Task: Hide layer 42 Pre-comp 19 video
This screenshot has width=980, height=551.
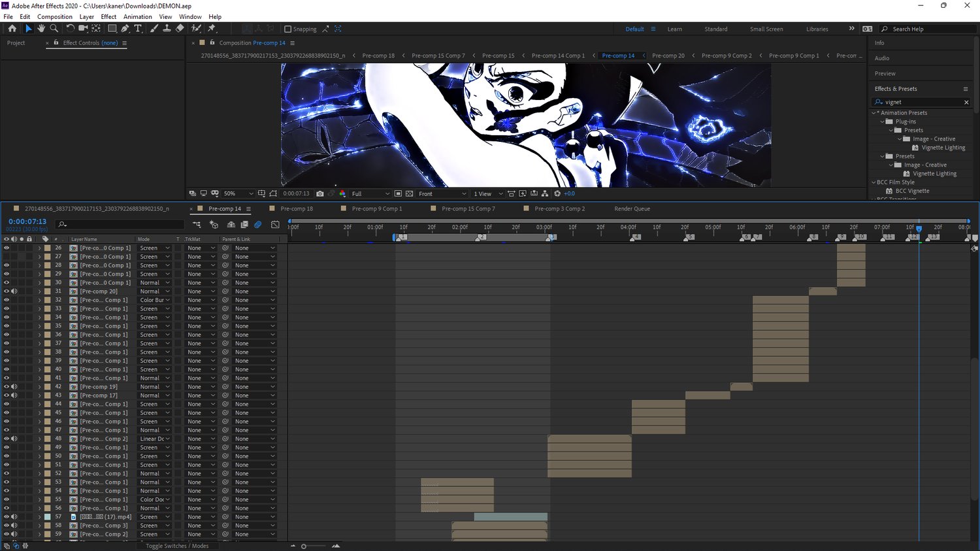Action: (x=7, y=387)
